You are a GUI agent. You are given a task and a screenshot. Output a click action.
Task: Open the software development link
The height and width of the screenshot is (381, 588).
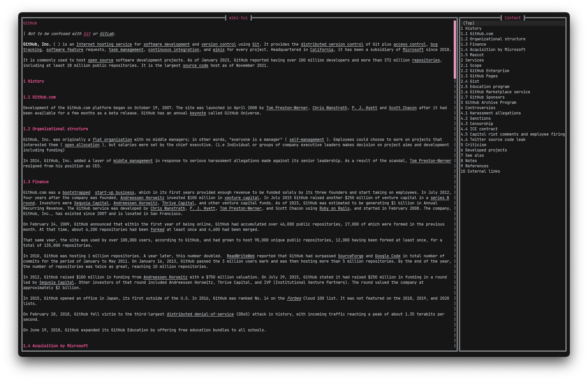tap(167, 44)
